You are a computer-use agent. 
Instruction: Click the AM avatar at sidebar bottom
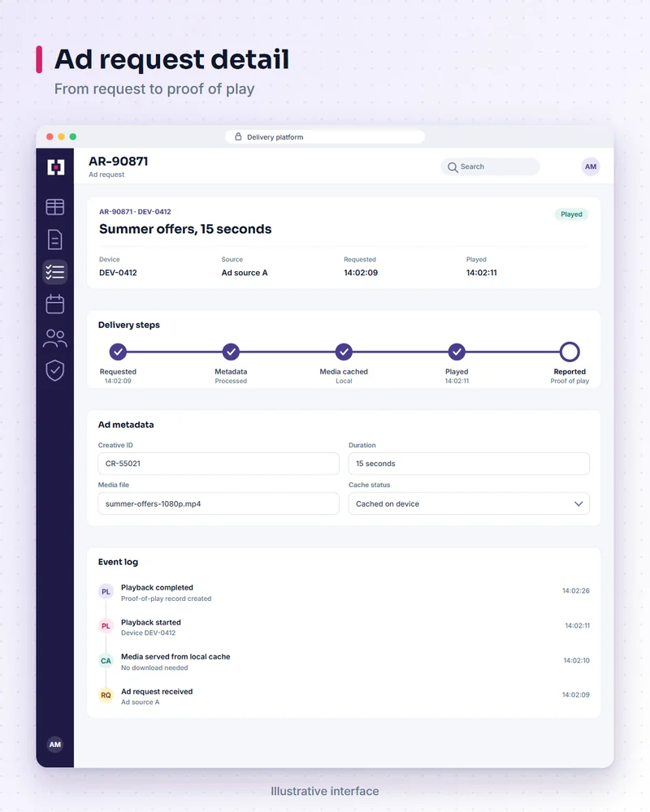tap(55, 744)
